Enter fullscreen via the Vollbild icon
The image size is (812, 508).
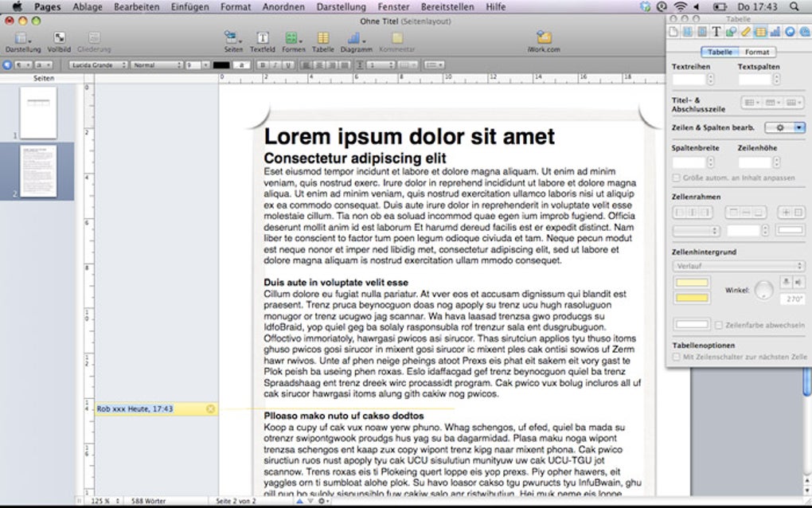59,37
